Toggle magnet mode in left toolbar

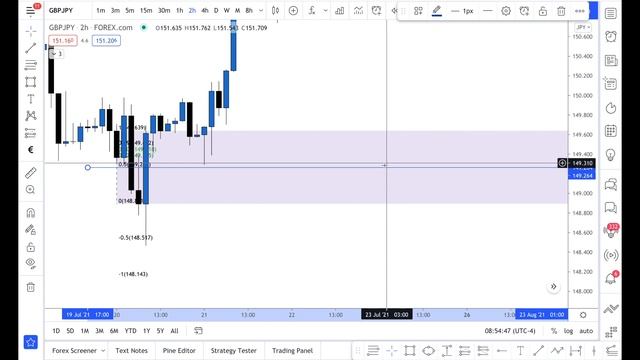pos(31,213)
